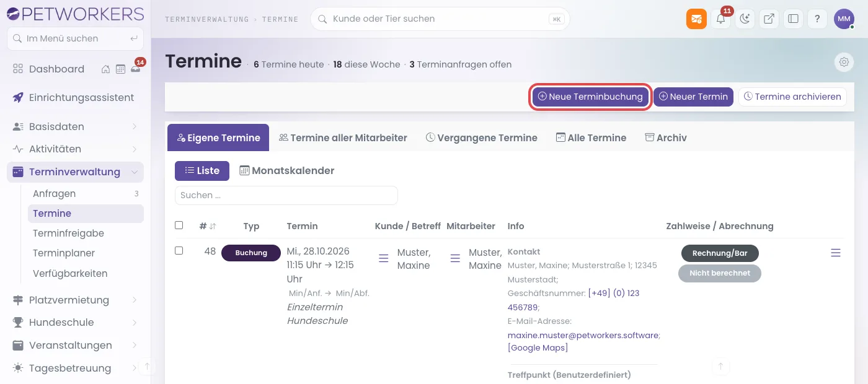Click the PETWORKERS logo

click(x=75, y=14)
